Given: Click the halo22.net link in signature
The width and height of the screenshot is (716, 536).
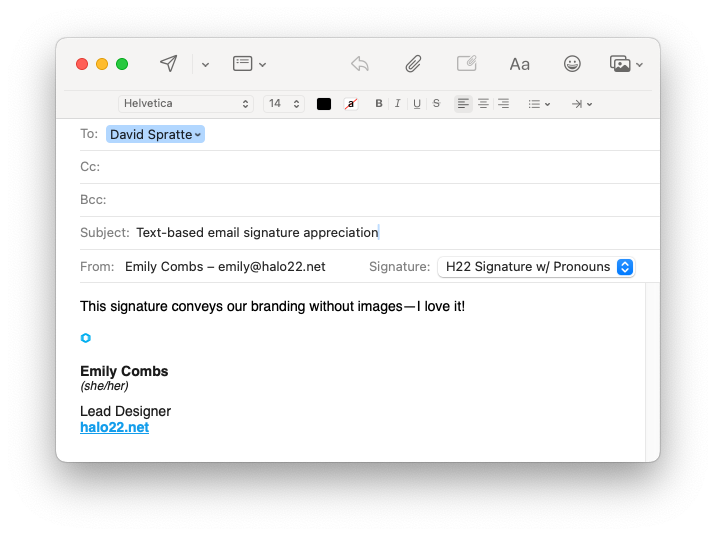Looking at the screenshot, I should tap(115, 427).
